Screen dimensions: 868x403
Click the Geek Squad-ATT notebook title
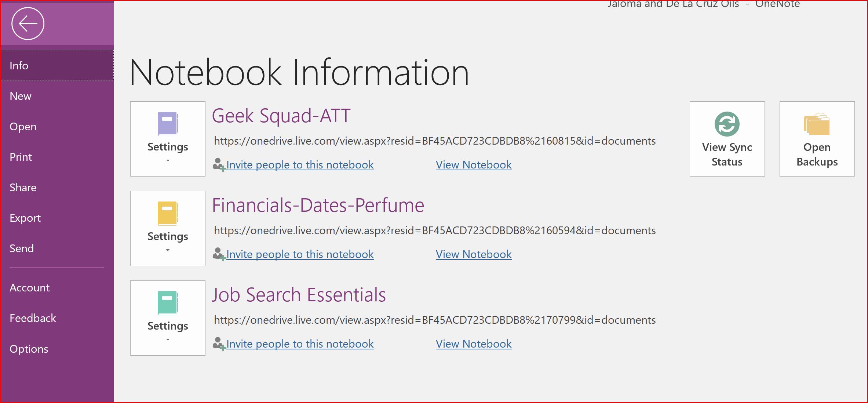pyautogui.click(x=281, y=115)
